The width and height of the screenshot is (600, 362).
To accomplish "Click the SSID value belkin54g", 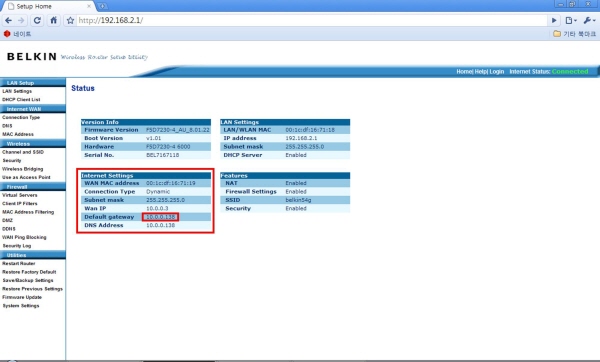I will (x=298, y=200).
